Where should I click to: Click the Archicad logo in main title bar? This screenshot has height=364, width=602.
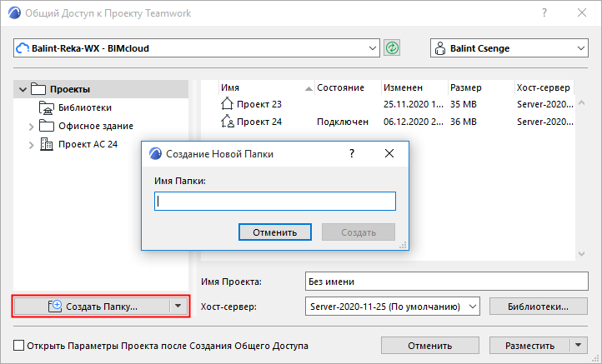[x=14, y=13]
